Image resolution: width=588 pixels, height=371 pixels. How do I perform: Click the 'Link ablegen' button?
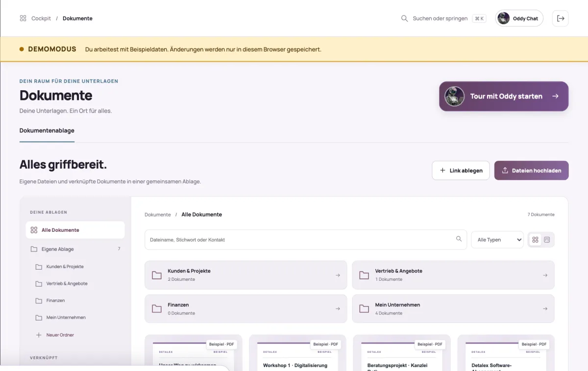[461, 171]
